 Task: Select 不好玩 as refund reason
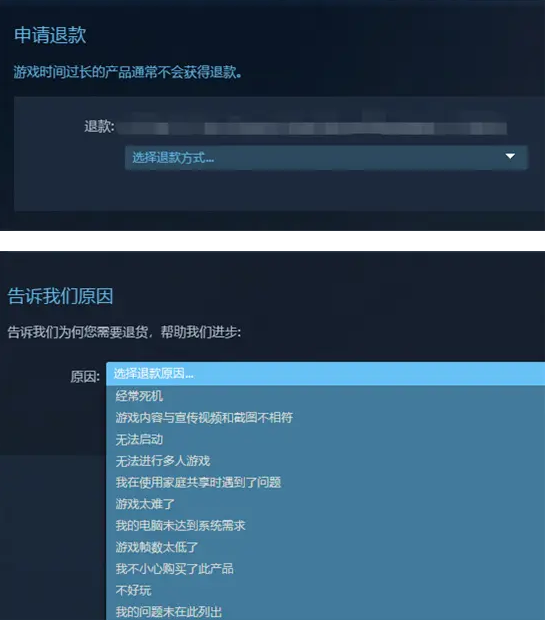325,590
